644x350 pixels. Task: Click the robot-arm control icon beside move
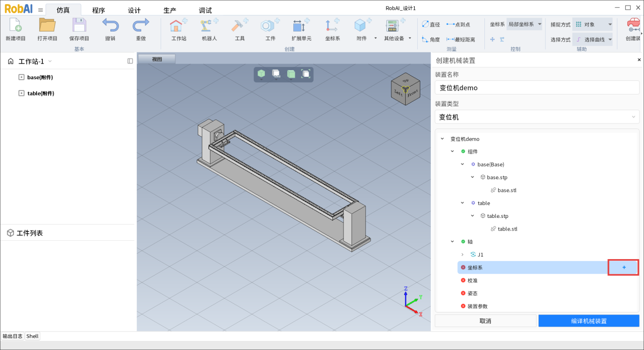[502, 39]
